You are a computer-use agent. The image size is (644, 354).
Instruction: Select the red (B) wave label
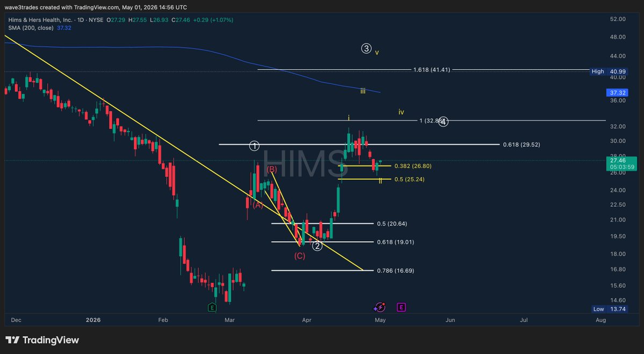pos(272,169)
